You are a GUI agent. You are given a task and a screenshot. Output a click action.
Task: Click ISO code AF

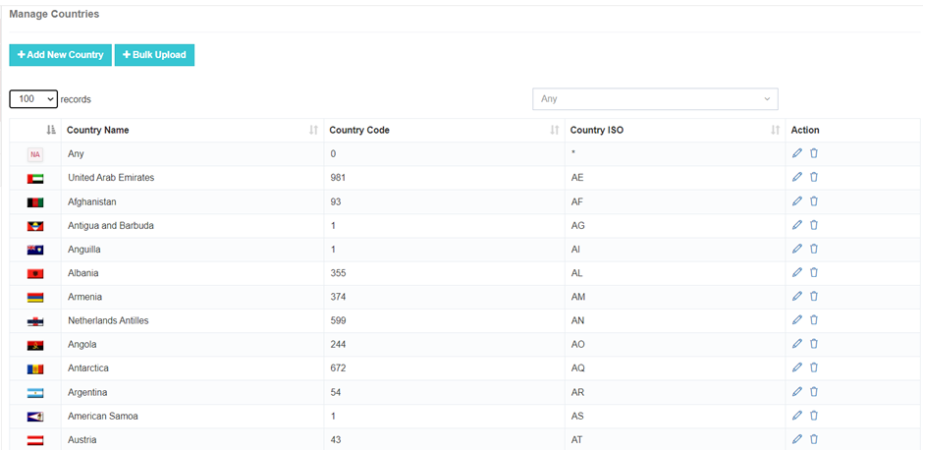click(577, 202)
